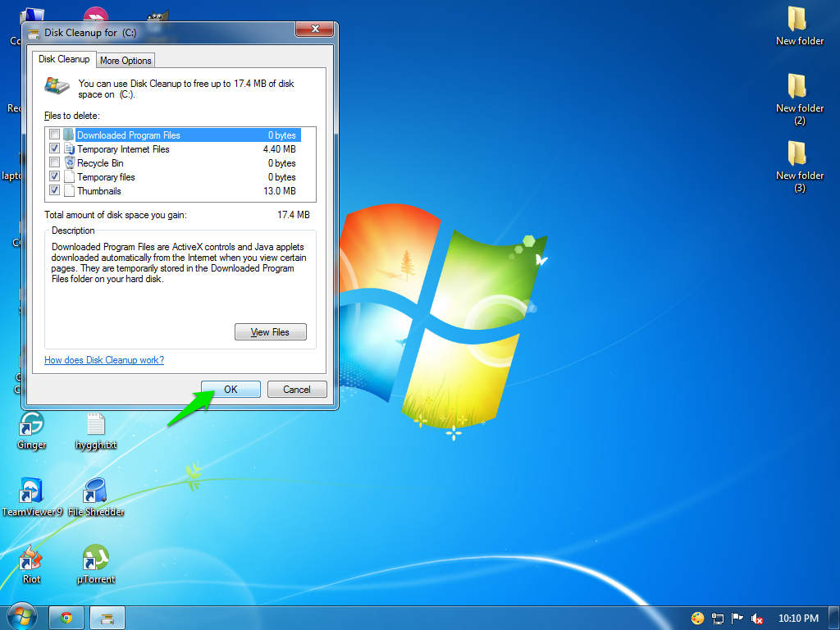Open the Windows Start menu orb
This screenshot has height=630, width=840.
point(21,617)
